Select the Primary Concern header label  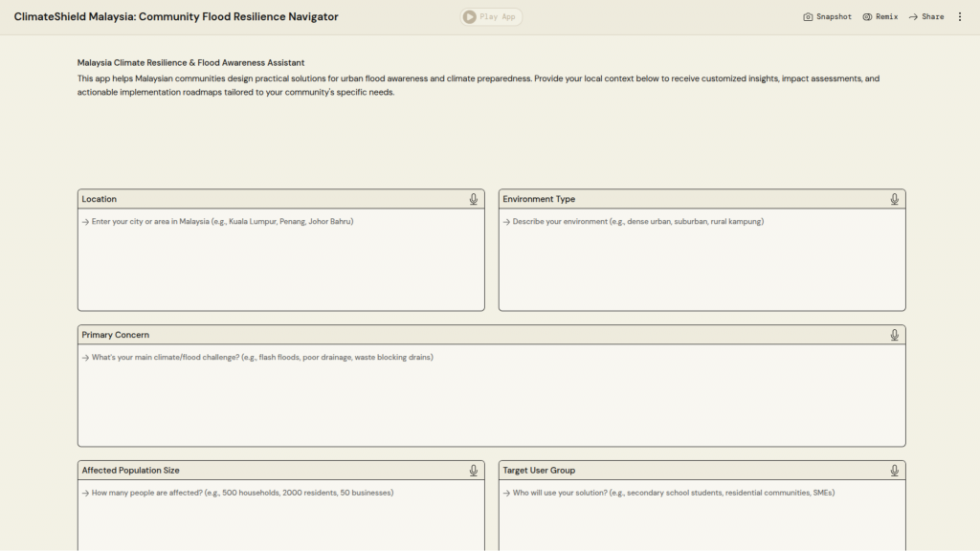click(x=116, y=335)
